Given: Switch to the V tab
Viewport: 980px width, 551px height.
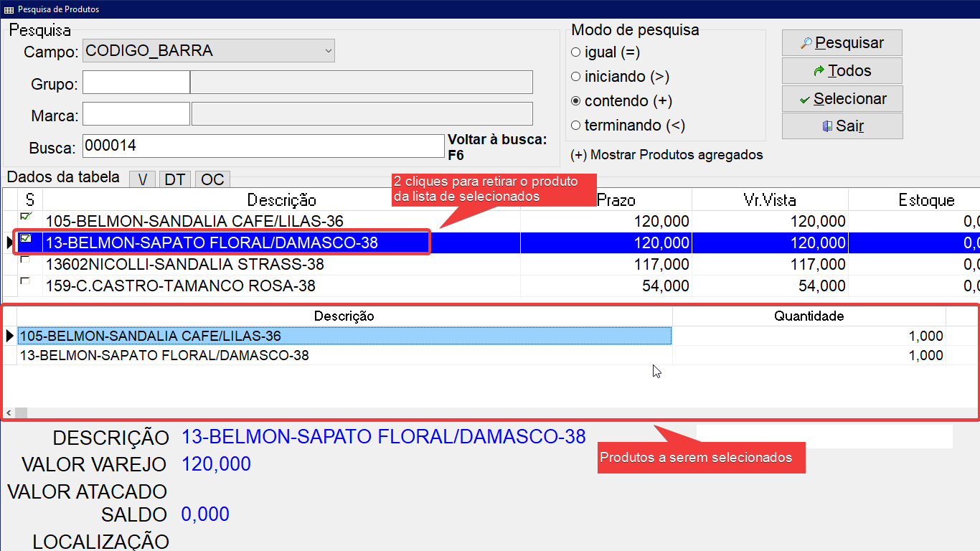Looking at the screenshot, I should (142, 179).
